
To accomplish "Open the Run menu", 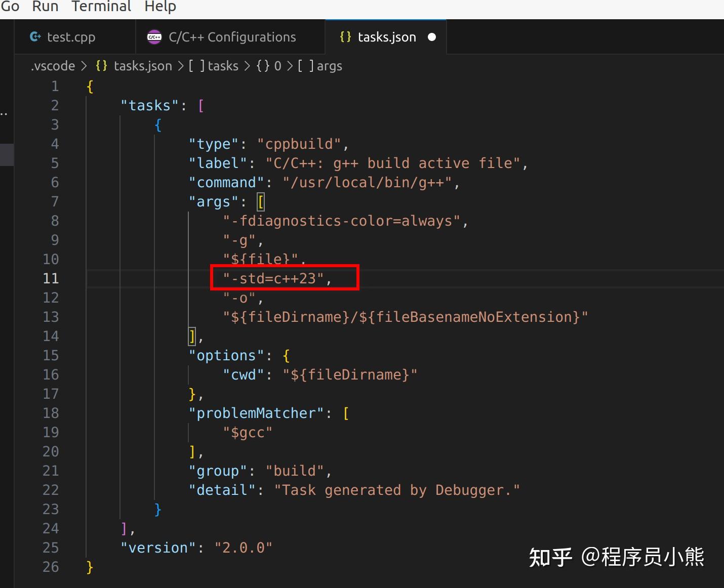I will [x=45, y=7].
